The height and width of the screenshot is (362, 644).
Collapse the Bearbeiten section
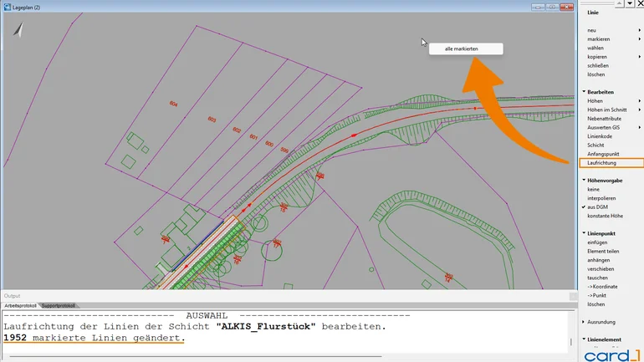coord(601,92)
